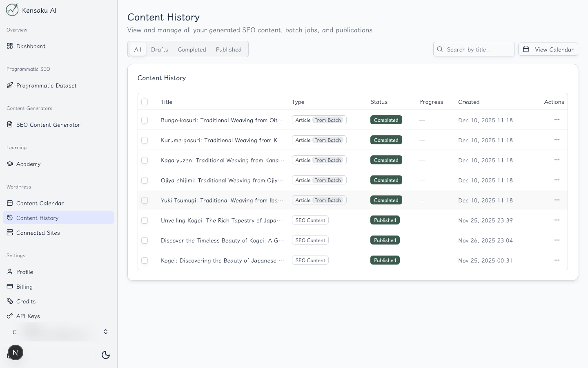Image resolution: width=588 pixels, height=368 pixels.
Task: Open Programmatic Dataset rocket item
Action: (x=46, y=85)
